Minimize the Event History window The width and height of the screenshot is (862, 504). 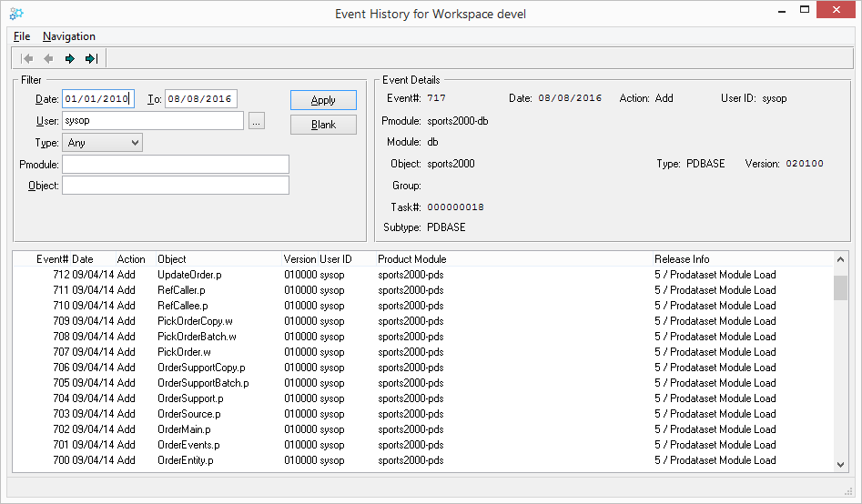(x=782, y=10)
